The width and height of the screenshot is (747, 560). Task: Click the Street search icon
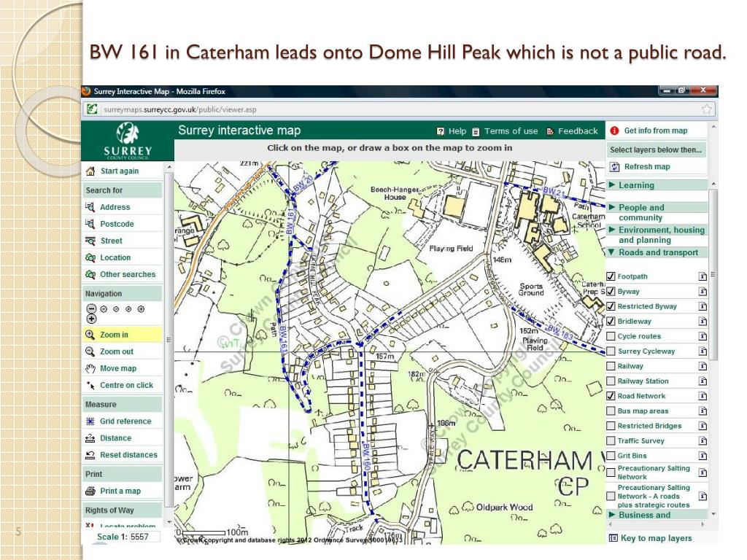pos(90,241)
